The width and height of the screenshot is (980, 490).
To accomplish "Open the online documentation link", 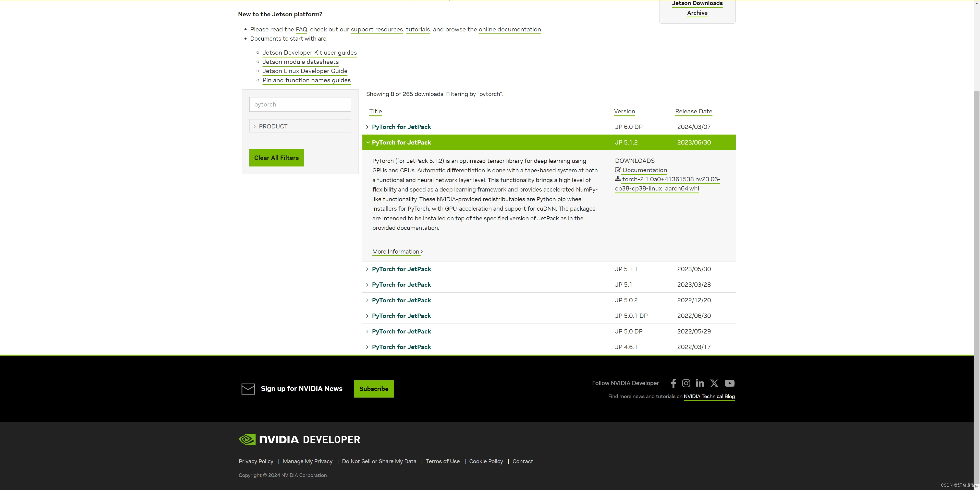I will click(x=509, y=29).
